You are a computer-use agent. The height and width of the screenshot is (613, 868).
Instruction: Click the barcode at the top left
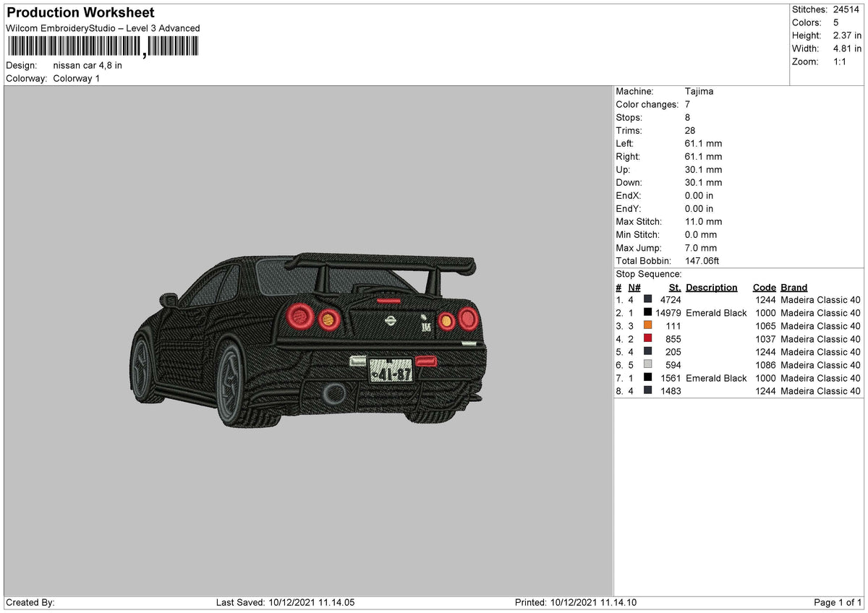click(x=101, y=45)
